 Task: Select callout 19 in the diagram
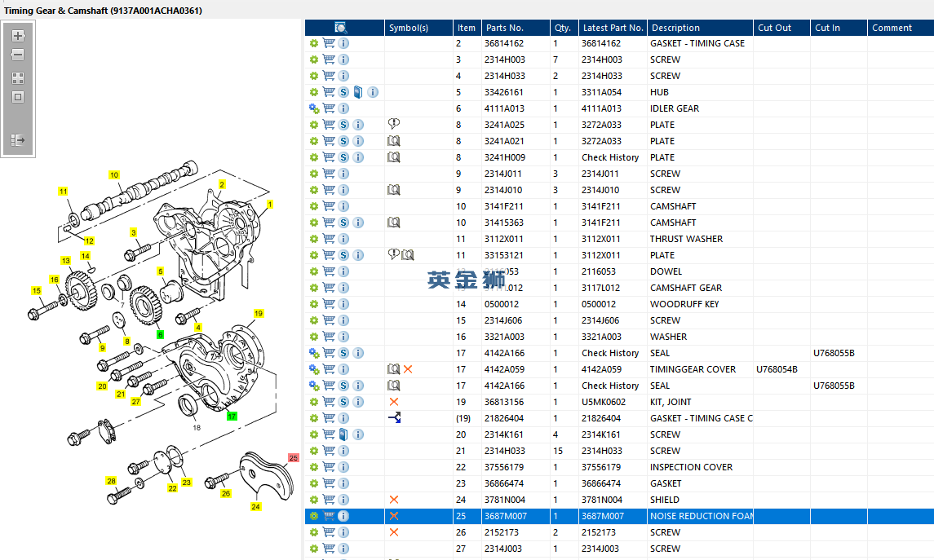click(258, 313)
